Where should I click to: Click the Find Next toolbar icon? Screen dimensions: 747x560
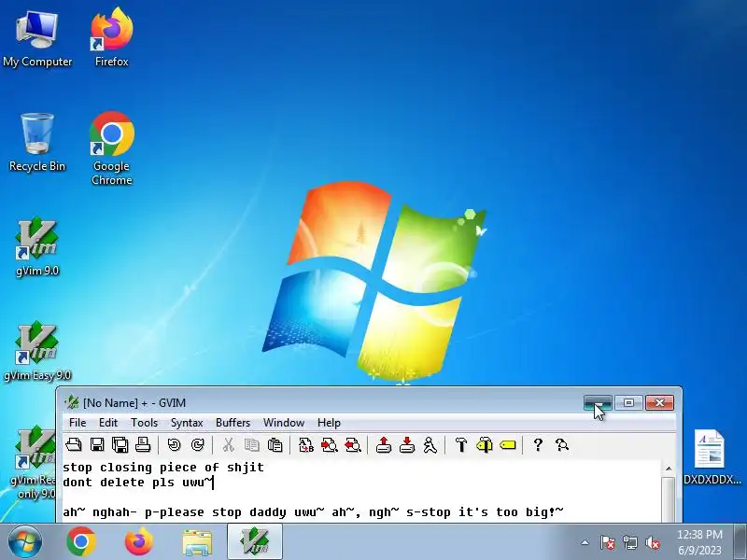coord(330,445)
